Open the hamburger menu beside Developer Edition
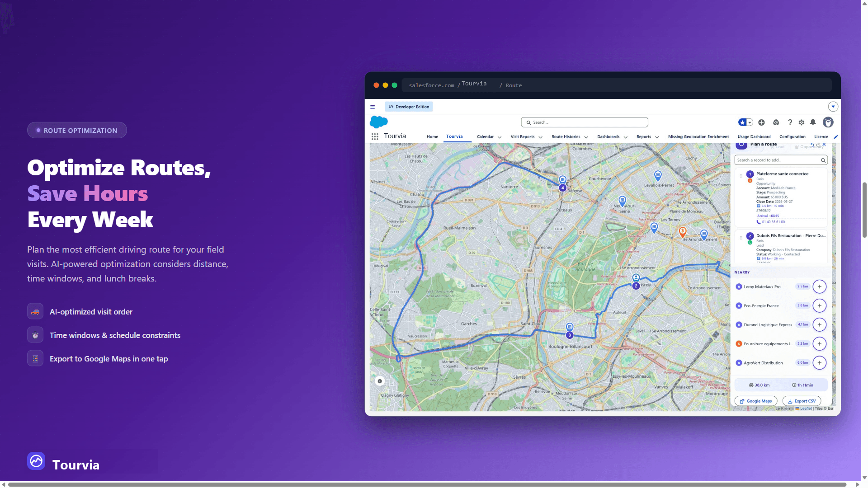The height and width of the screenshot is (488, 868). [373, 107]
